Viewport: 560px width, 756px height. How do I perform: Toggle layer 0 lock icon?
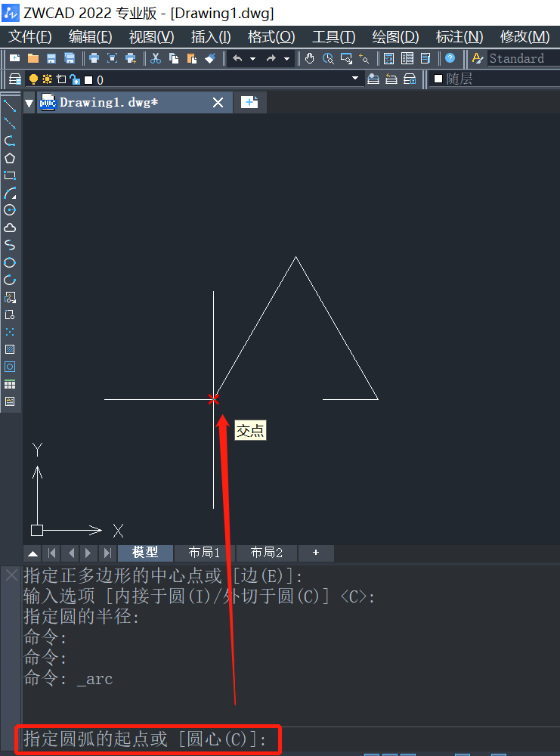[75, 79]
